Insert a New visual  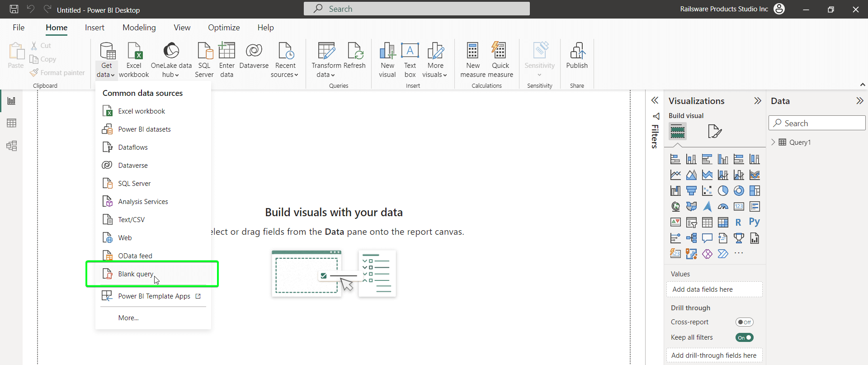pos(387,60)
